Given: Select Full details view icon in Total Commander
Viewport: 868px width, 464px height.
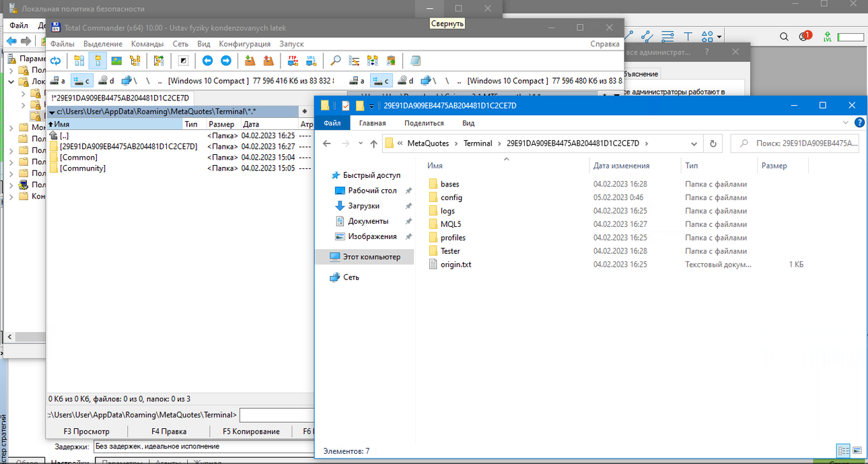Looking at the screenshot, I should click(x=98, y=61).
